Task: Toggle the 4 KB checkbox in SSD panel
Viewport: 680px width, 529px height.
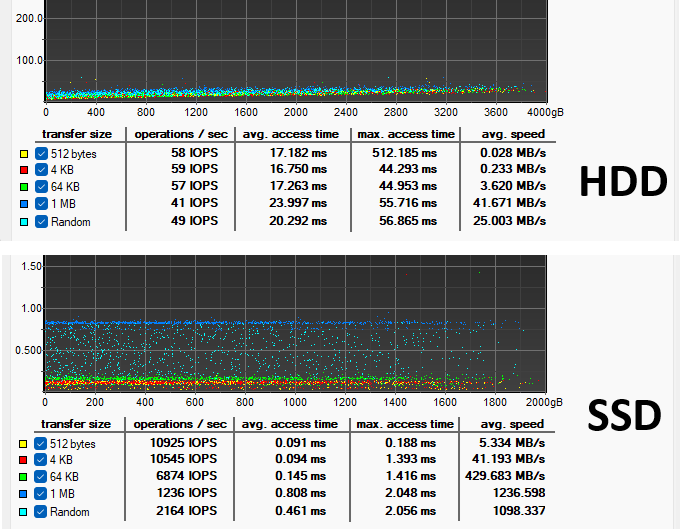Action: pyautogui.click(x=40, y=460)
